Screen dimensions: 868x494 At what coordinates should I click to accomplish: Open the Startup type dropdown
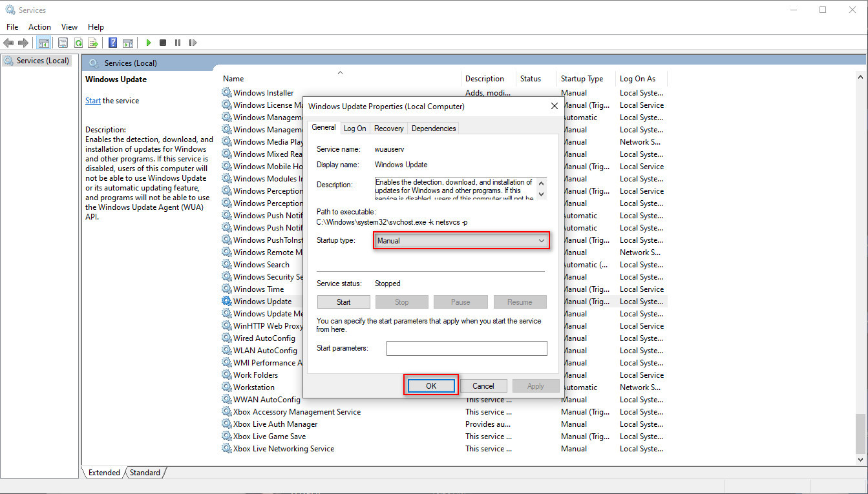(461, 241)
